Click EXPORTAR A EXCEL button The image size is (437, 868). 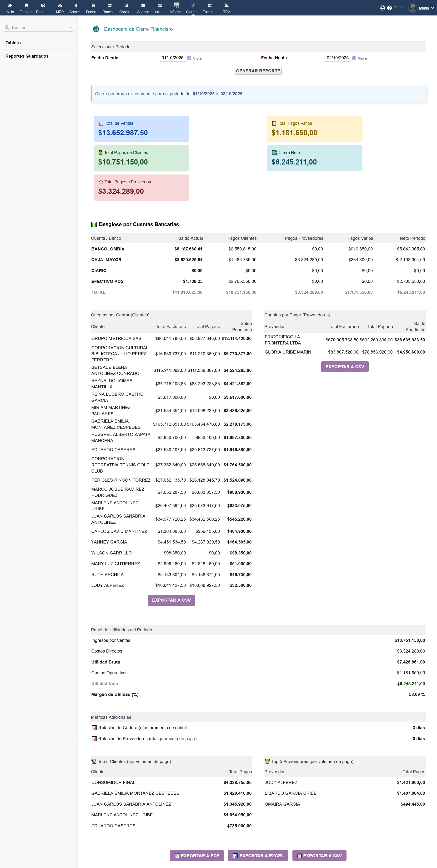(x=258, y=856)
